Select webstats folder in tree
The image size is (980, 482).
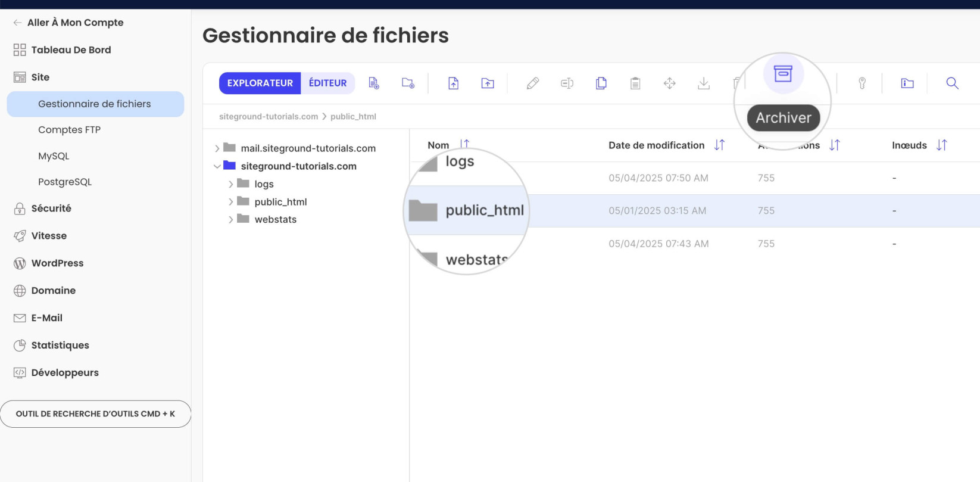click(275, 219)
